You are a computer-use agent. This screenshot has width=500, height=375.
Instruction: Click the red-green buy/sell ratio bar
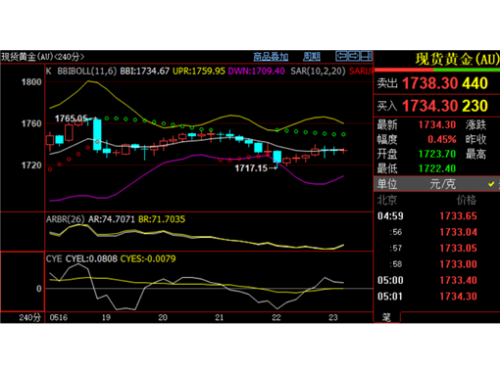coord(437,70)
